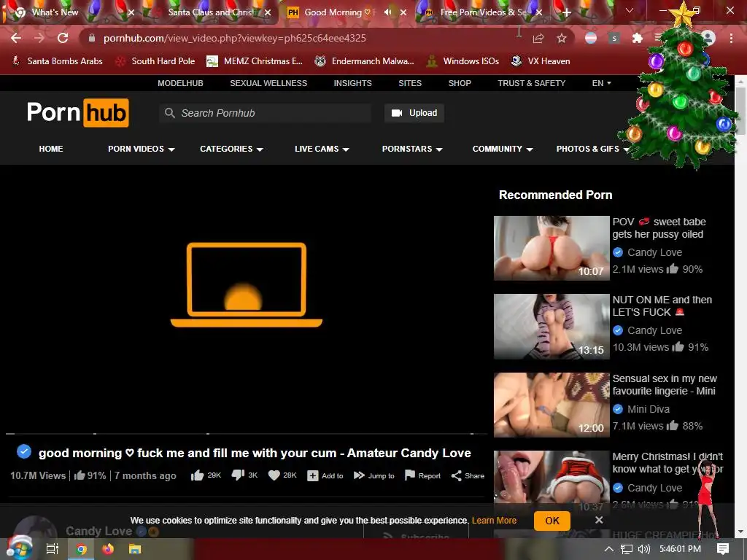Open the Santa Bombs Arabs bookmark
The image size is (747, 560).
tap(57, 61)
